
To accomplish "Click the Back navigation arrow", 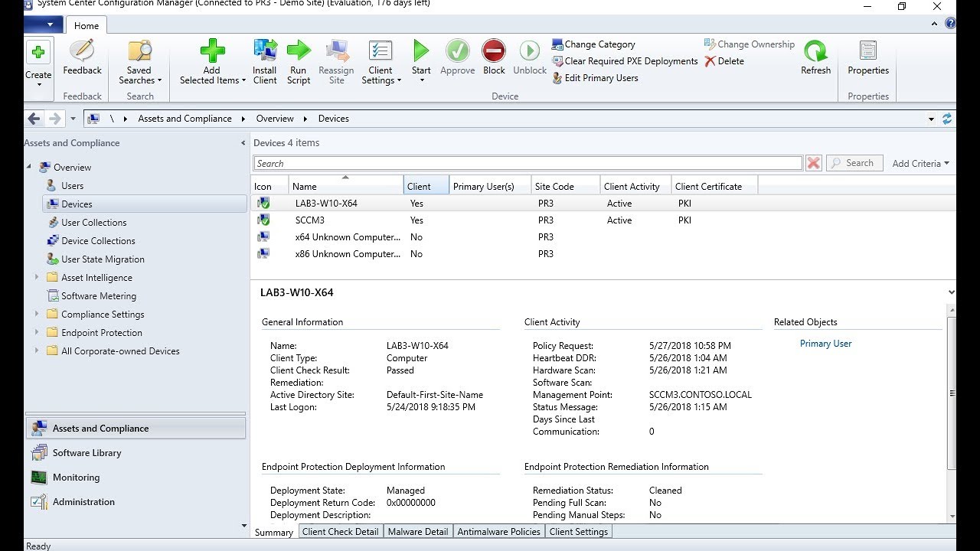I will (x=34, y=119).
